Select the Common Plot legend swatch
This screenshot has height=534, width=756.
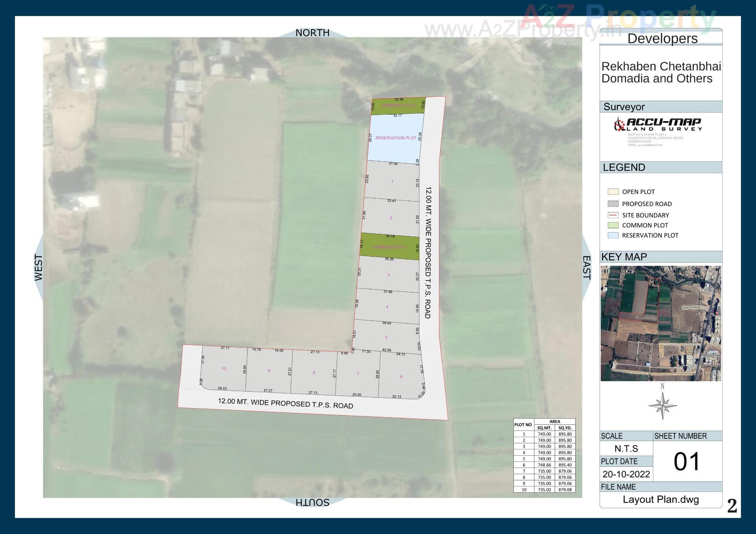613,225
